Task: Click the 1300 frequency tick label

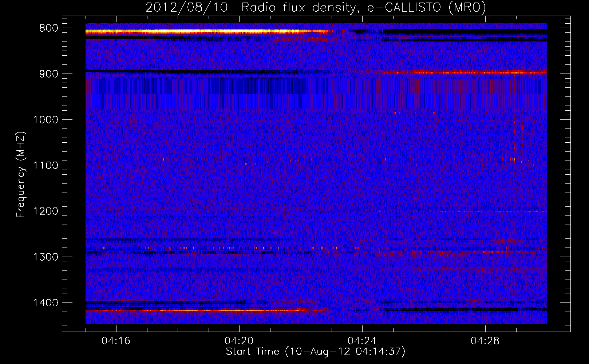Action: [x=46, y=257]
